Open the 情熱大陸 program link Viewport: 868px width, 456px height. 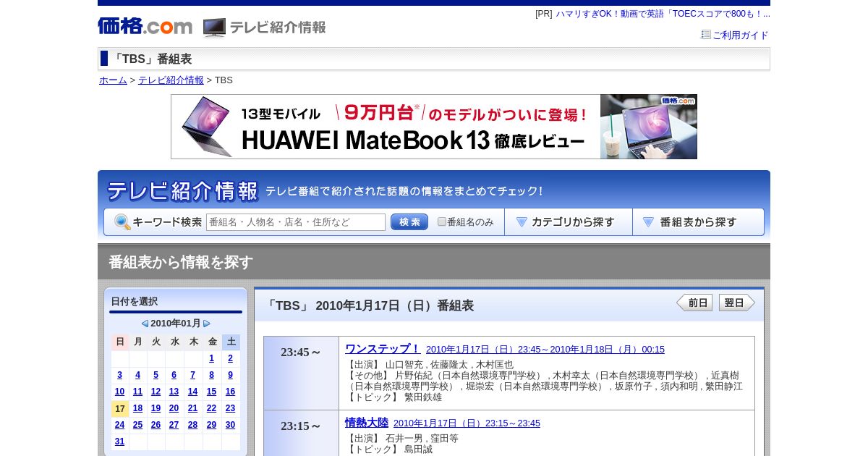click(x=367, y=423)
